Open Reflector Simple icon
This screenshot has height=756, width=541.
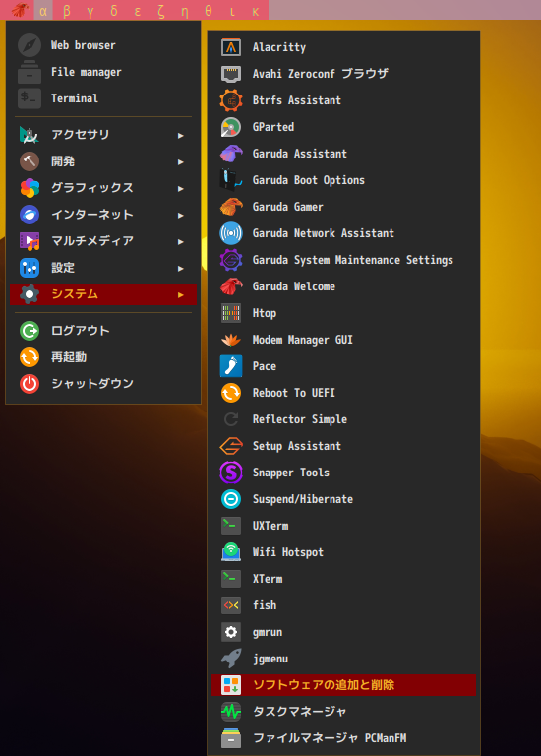(231, 419)
